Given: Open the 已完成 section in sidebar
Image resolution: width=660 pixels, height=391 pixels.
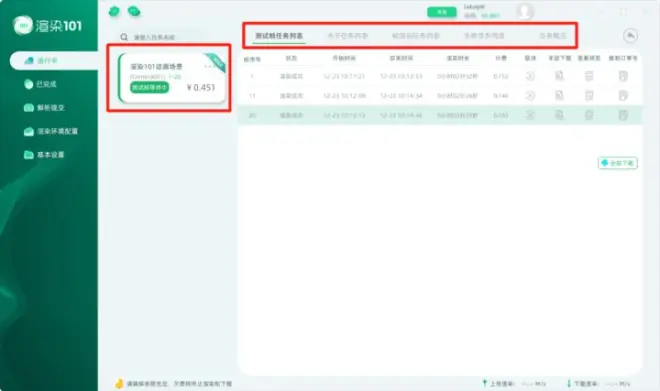Looking at the screenshot, I should [40, 84].
